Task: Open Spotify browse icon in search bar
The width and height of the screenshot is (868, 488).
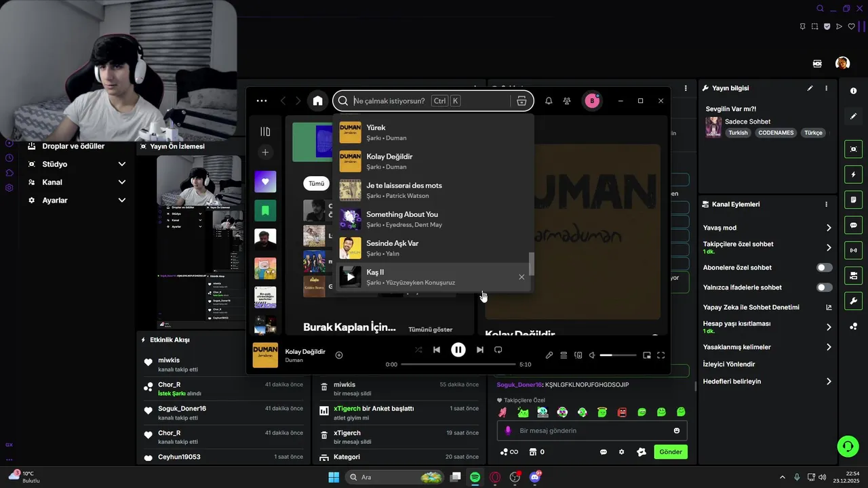Action: coord(521,101)
